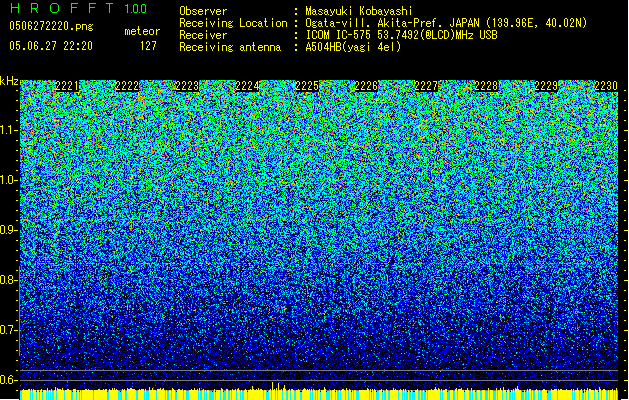Click the kHz unit label
Viewport: 629px width, 400px height.
click(x=9, y=81)
